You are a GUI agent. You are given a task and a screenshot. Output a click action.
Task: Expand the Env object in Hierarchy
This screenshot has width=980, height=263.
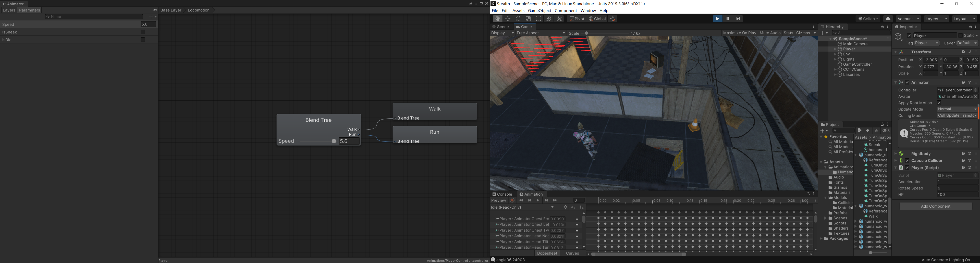pos(835,54)
